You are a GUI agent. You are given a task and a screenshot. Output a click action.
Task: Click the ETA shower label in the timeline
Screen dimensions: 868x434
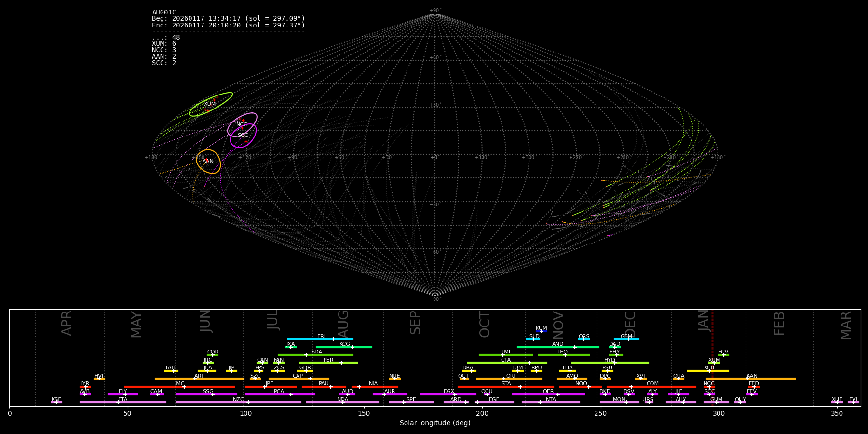click(x=123, y=400)
